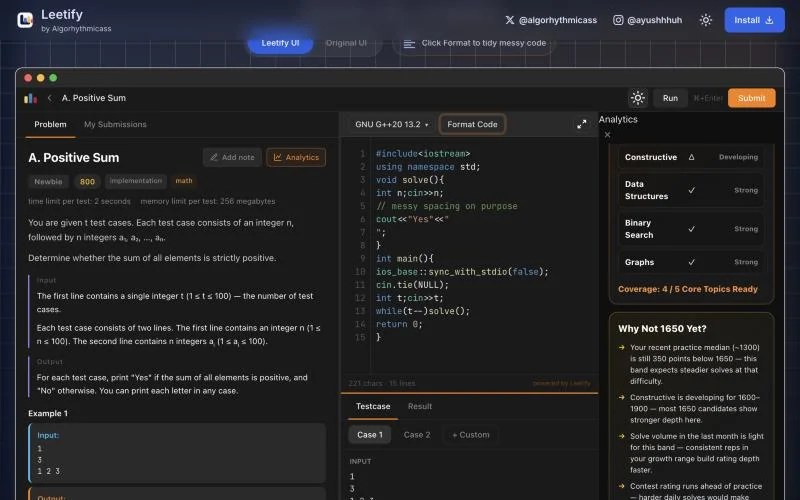Click the arrow bullet for 'Your recent practice median'
This screenshot has height=500, width=800.
coord(621,347)
